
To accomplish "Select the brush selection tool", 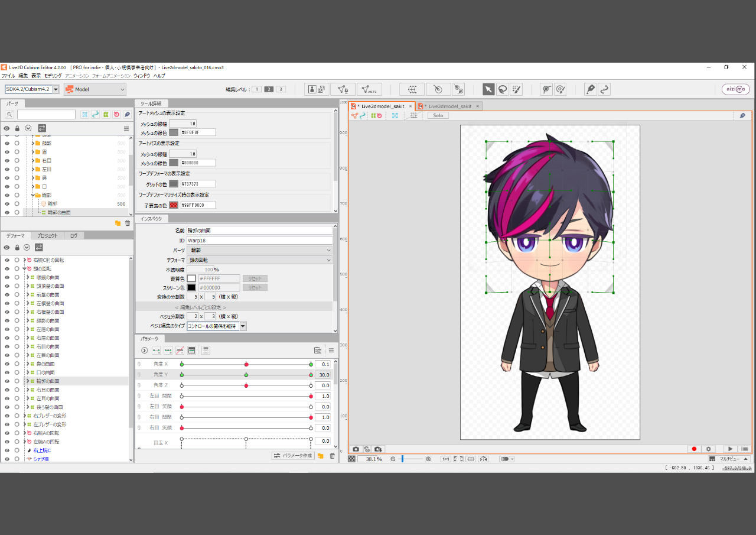I will point(516,89).
